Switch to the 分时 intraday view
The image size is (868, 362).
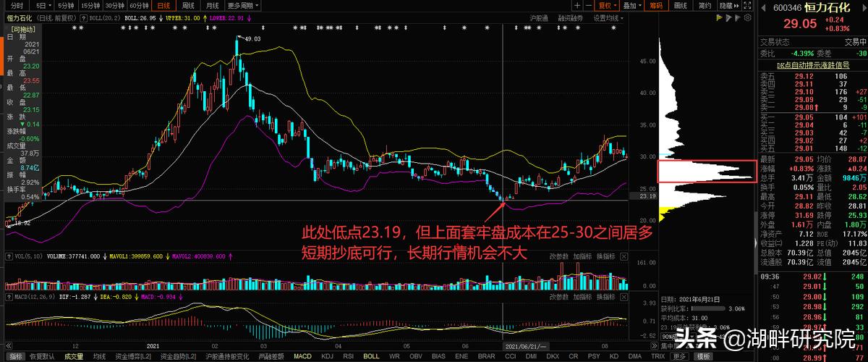click(17, 5)
